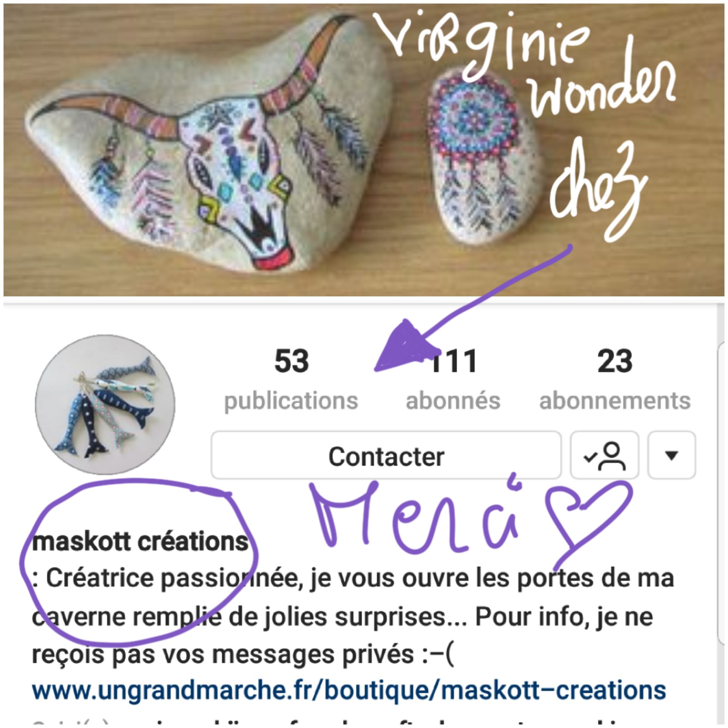Open the abonnés followers list
This screenshot has width=728, height=728.
[x=453, y=379]
